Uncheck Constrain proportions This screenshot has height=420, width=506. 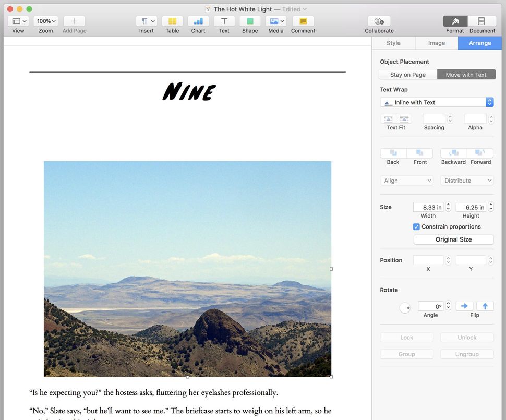coord(416,226)
